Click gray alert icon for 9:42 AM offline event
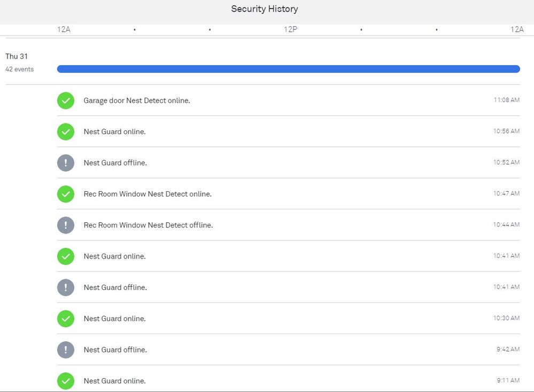The width and height of the screenshot is (534, 392). coord(66,350)
